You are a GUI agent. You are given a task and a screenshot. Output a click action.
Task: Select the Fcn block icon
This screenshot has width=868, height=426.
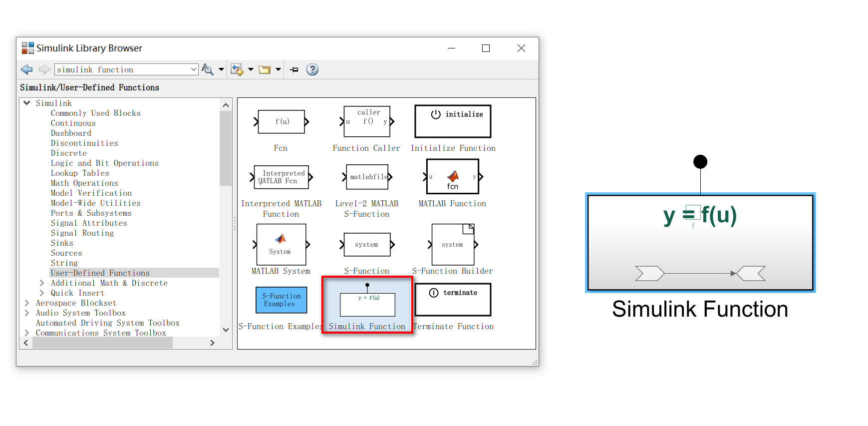pyautogui.click(x=281, y=121)
